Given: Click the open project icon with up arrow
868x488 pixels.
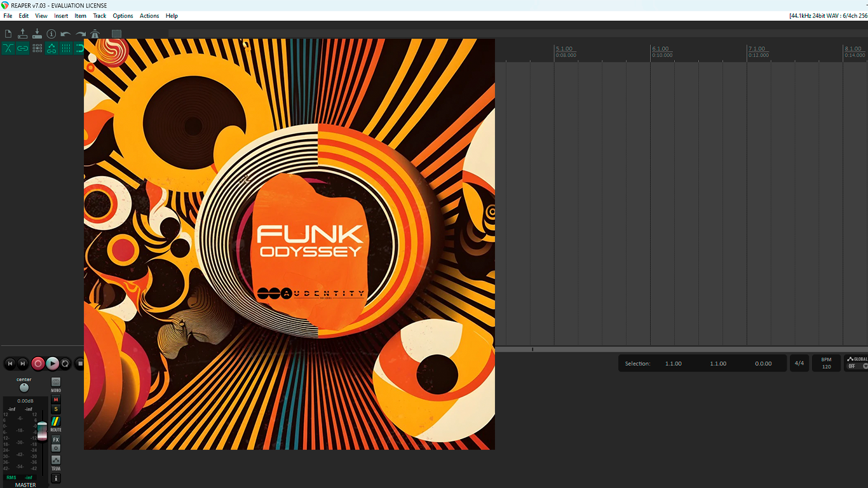Looking at the screenshot, I should click(23, 34).
